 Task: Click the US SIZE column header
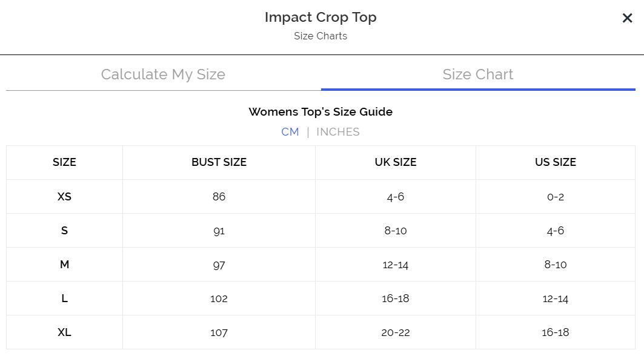click(x=555, y=162)
